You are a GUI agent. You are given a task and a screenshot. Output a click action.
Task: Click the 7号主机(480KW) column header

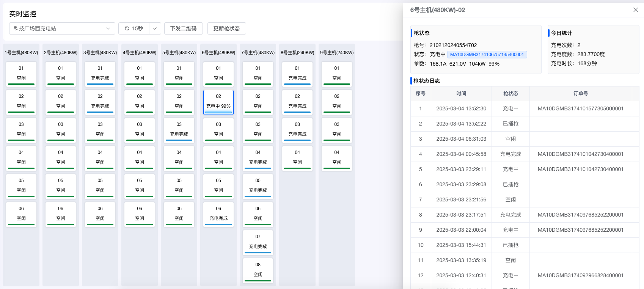point(258,53)
